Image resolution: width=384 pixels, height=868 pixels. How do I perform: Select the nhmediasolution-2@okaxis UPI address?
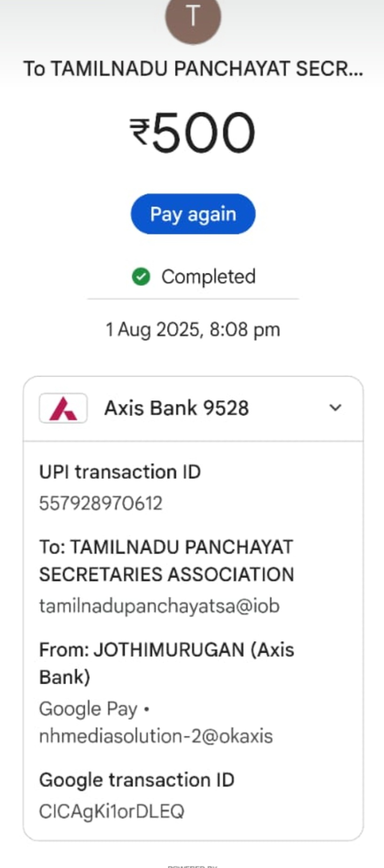coord(156,736)
